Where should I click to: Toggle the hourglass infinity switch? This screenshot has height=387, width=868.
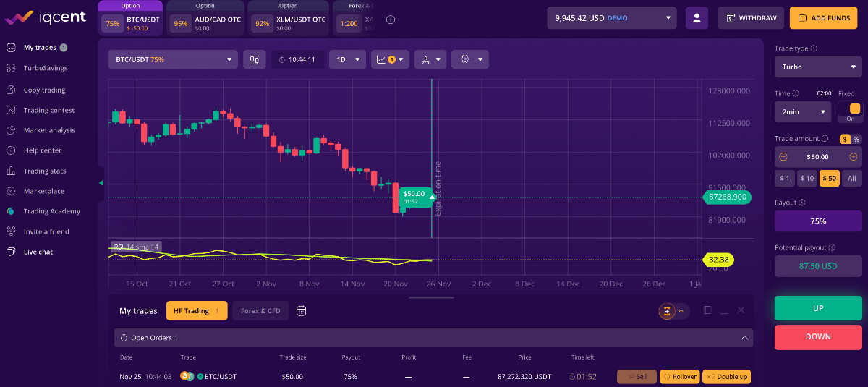pos(674,311)
